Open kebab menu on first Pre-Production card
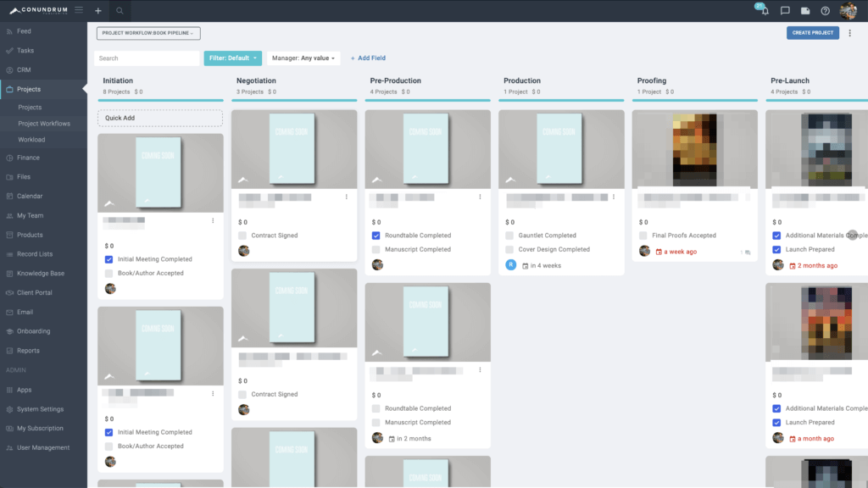Viewport: 868px width, 488px height. (x=480, y=197)
